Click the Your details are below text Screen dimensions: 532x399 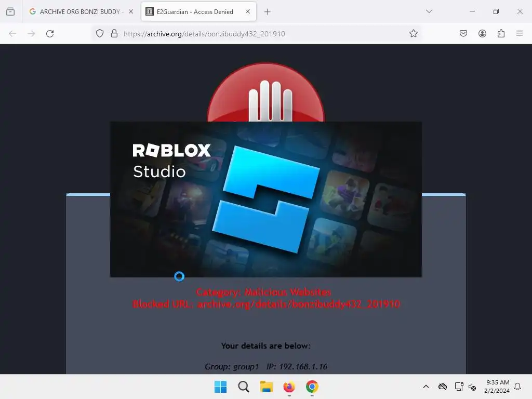click(x=266, y=345)
